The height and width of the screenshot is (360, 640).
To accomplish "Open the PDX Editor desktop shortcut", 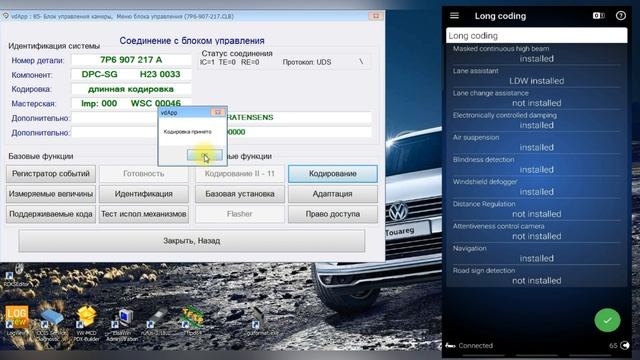I will (x=16, y=276).
